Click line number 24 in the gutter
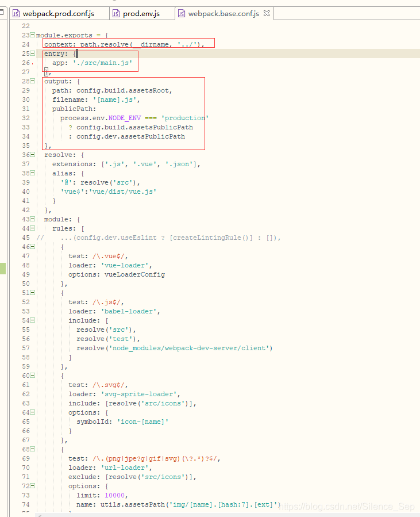This screenshot has height=517, width=420. (26, 44)
